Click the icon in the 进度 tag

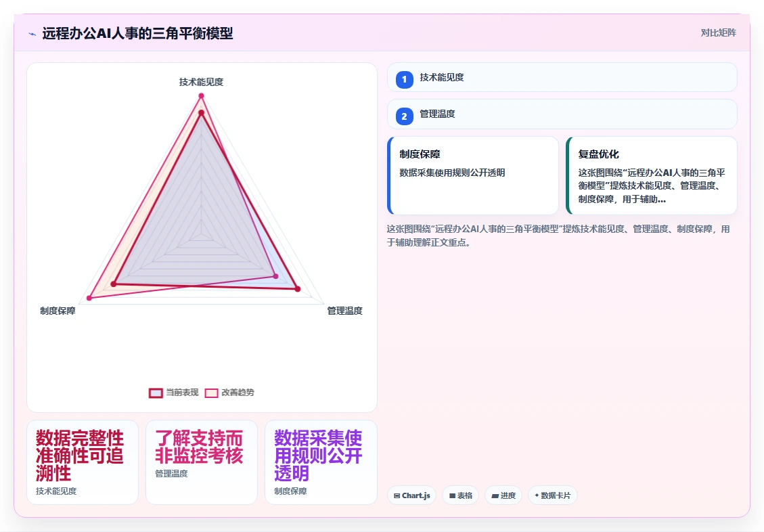click(495, 496)
